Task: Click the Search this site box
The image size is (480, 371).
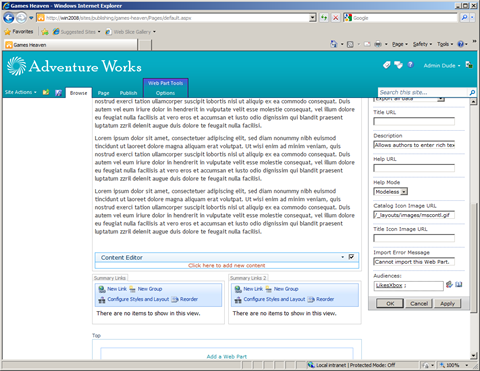Action: pos(423,92)
